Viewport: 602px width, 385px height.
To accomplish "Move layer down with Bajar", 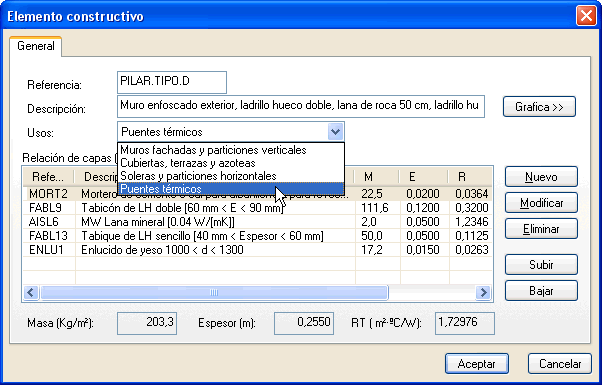I will (541, 291).
